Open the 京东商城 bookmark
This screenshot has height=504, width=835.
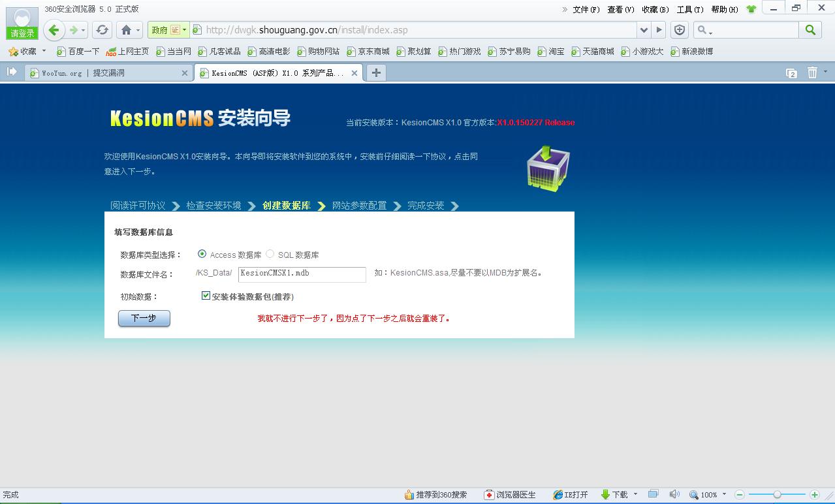(368, 51)
